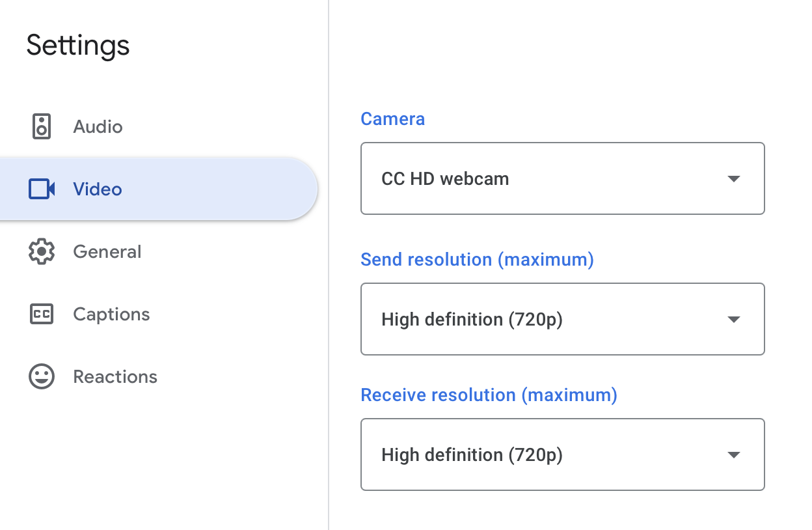Viewport: 812px width, 530px height.
Task: Switch to the General settings tab text
Action: click(x=107, y=251)
